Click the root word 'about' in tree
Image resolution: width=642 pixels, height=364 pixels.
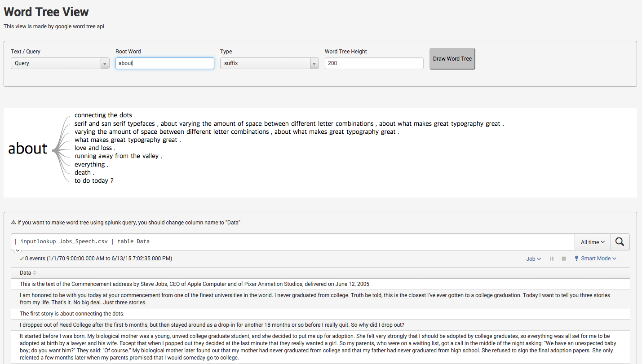pyautogui.click(x=28, y=149)
